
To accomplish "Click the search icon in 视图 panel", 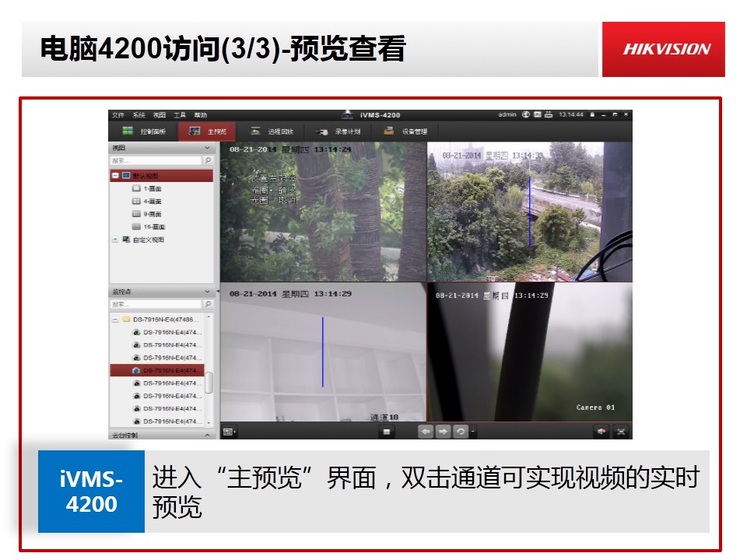I will click(208, 160).
